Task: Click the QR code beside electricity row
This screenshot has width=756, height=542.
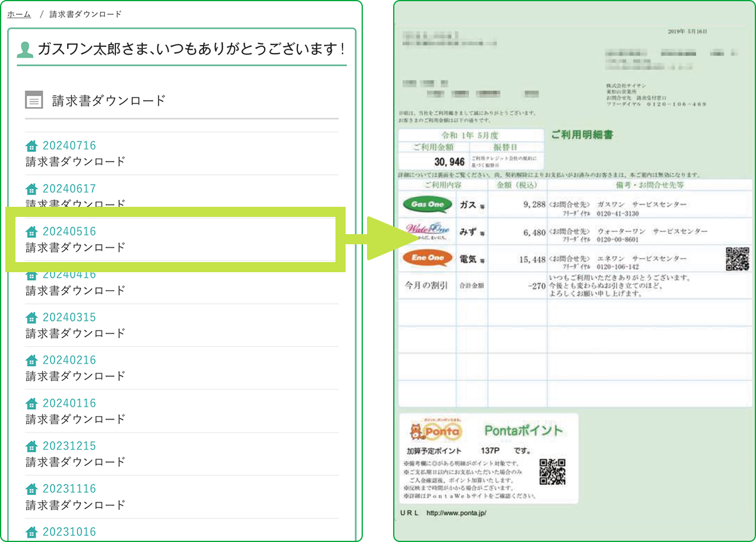Action: pos(738,259)
